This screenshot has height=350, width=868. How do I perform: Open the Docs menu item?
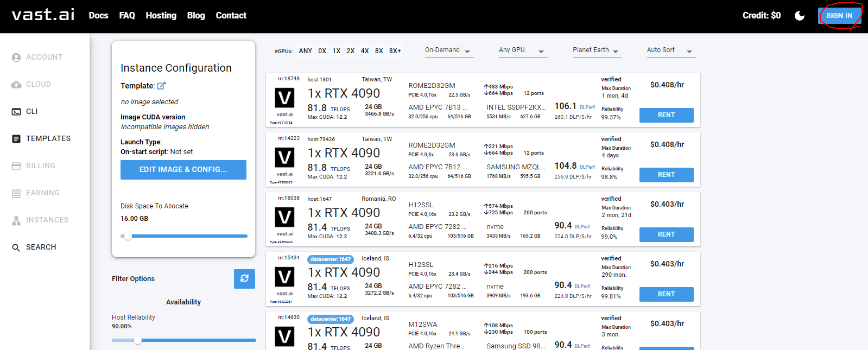[98, 15]
